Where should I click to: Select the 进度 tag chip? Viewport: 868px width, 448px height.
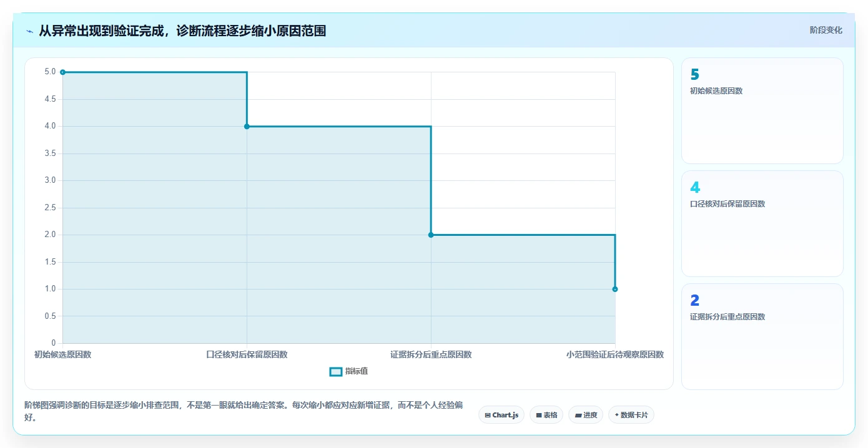[586, 415]
